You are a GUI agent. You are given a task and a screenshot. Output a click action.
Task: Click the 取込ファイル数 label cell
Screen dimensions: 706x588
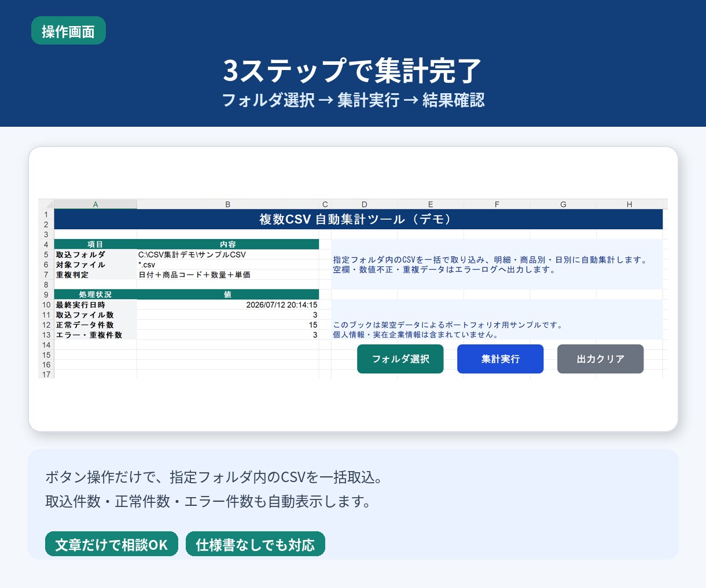tap(95, 315)
